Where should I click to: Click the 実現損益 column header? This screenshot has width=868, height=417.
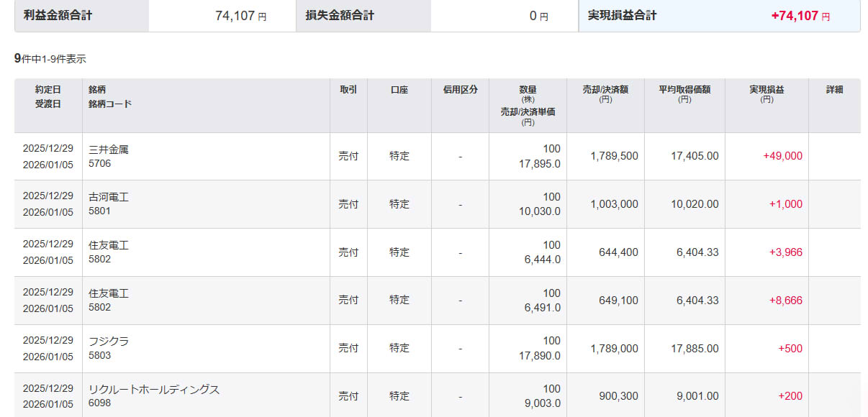pos(766,90)
